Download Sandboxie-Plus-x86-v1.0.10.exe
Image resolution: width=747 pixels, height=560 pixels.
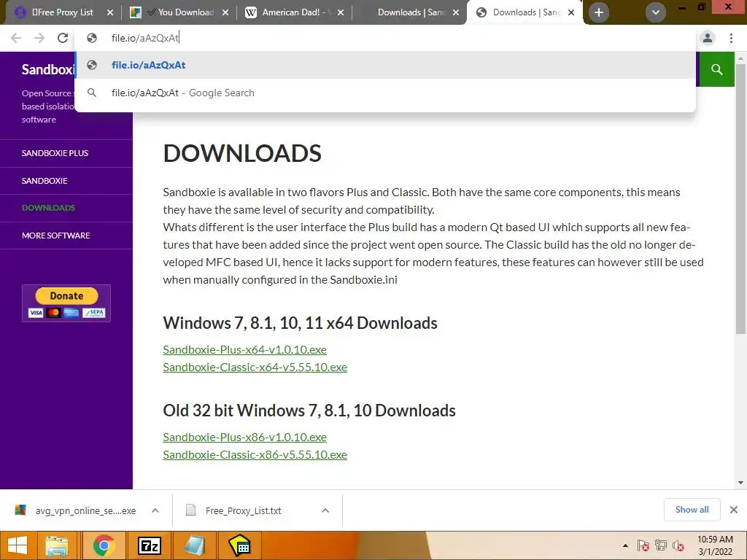[x=244, y=437]
